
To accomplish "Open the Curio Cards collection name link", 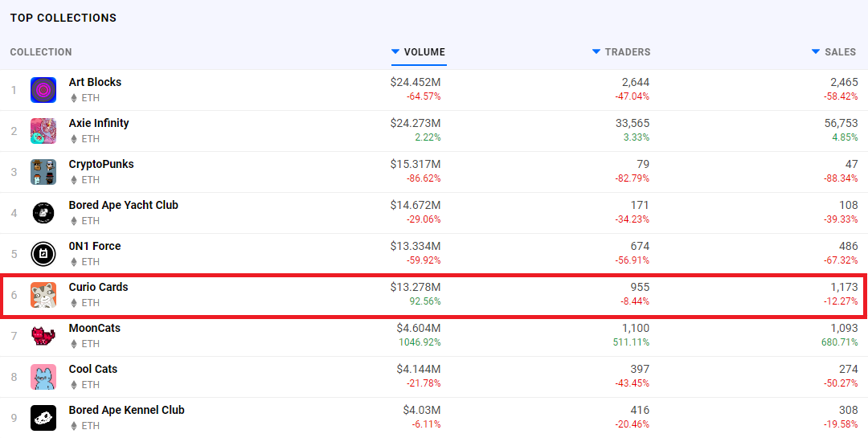I will click(99, 287).
